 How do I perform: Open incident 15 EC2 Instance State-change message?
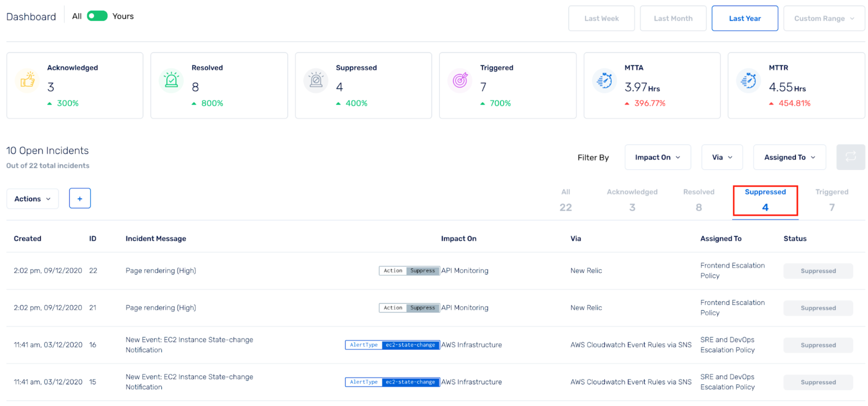[x=189, y=382]
